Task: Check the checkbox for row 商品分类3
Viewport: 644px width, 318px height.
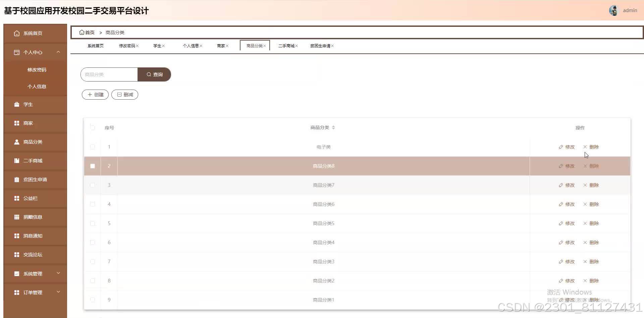Action: 93,262
